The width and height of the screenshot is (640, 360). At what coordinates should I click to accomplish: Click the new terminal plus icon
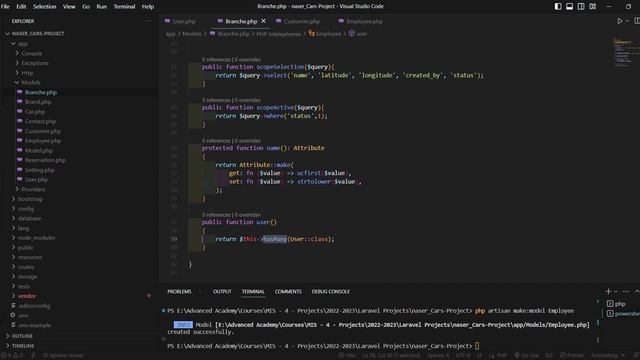[x=608, y=291]
